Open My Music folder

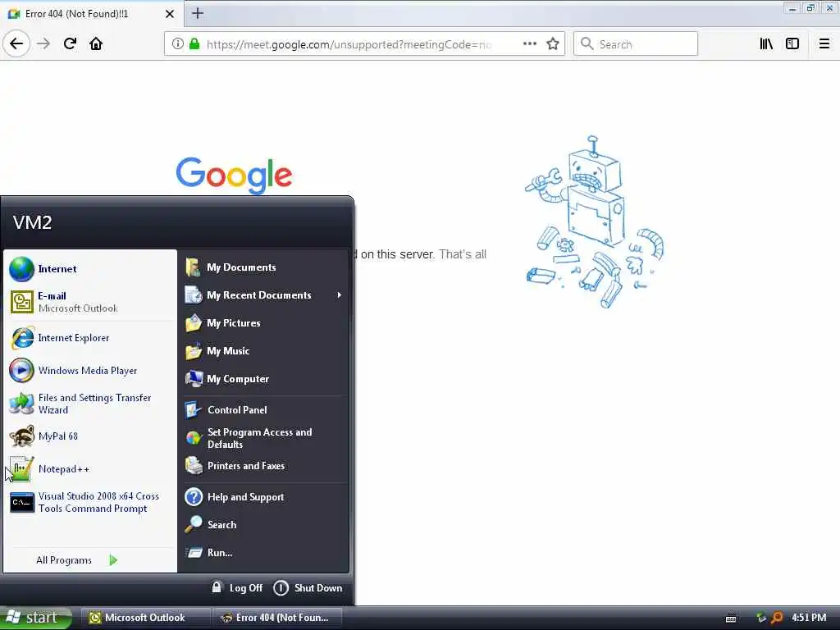(265, 351)
